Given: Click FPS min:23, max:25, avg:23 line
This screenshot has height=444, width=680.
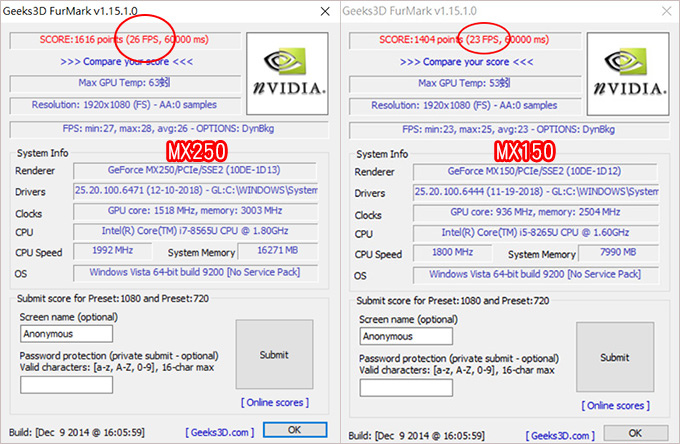Looking at the screenshot, I should tap(509, 130).
